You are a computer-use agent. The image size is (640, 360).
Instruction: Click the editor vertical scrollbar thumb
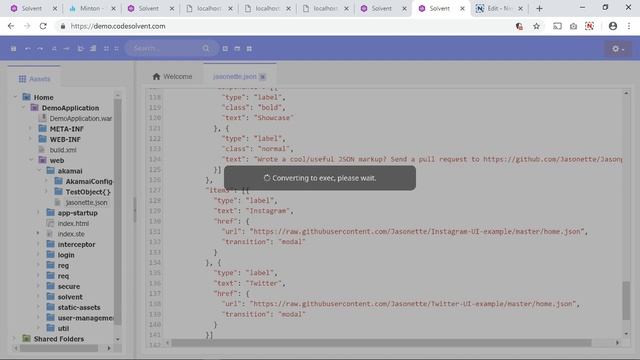click(626, 300)
